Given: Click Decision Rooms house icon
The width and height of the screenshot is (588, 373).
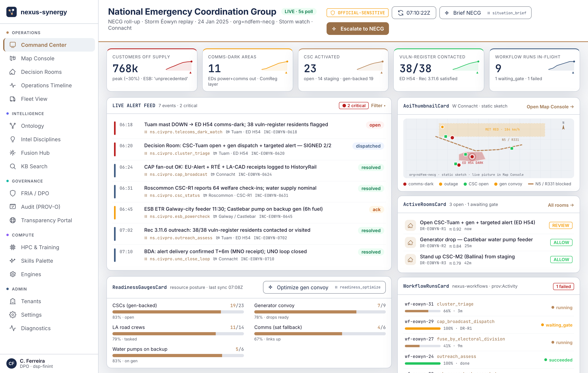Looking at the screenshot, I should point(13,72).
